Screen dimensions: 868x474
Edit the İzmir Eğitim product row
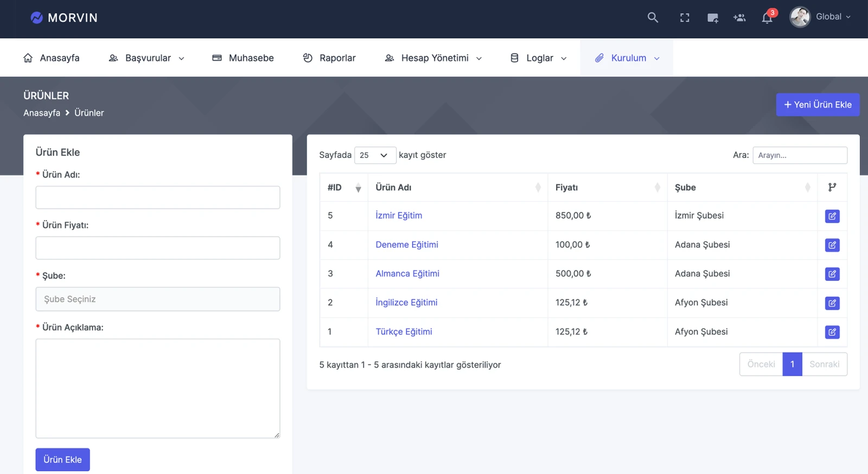(832, 216)
